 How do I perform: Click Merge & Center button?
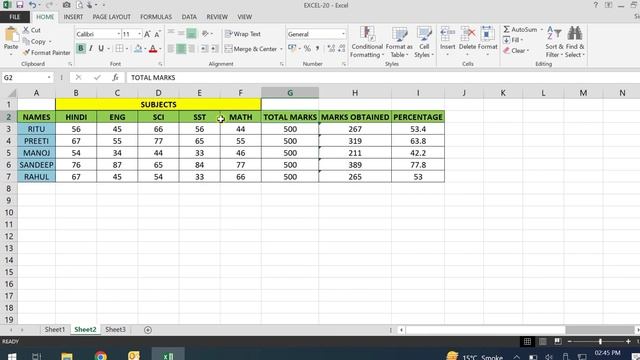[251, 49]
